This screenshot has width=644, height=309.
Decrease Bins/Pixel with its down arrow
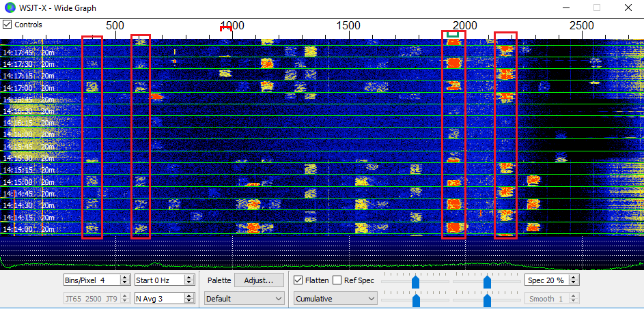coord(124,282)
